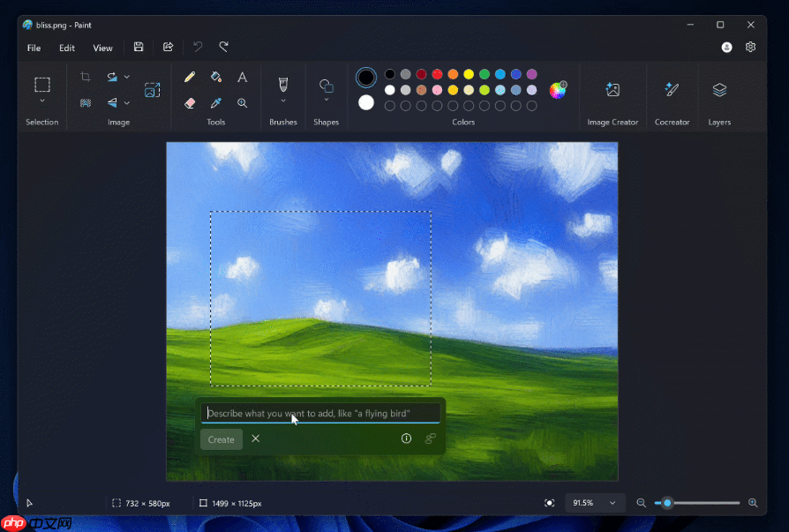The image size is (789, 532).
Task: Select the Color picker eyedropper tool
Action: tap(216, 103)
